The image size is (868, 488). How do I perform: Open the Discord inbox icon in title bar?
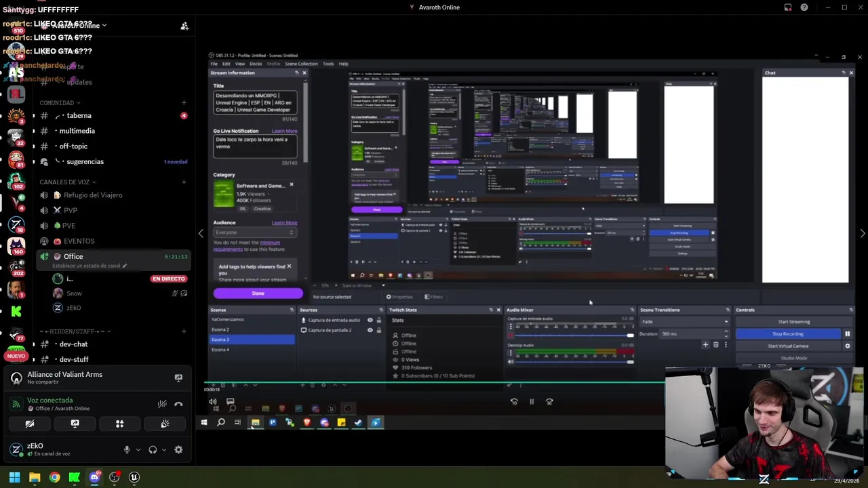coord(788,7)
